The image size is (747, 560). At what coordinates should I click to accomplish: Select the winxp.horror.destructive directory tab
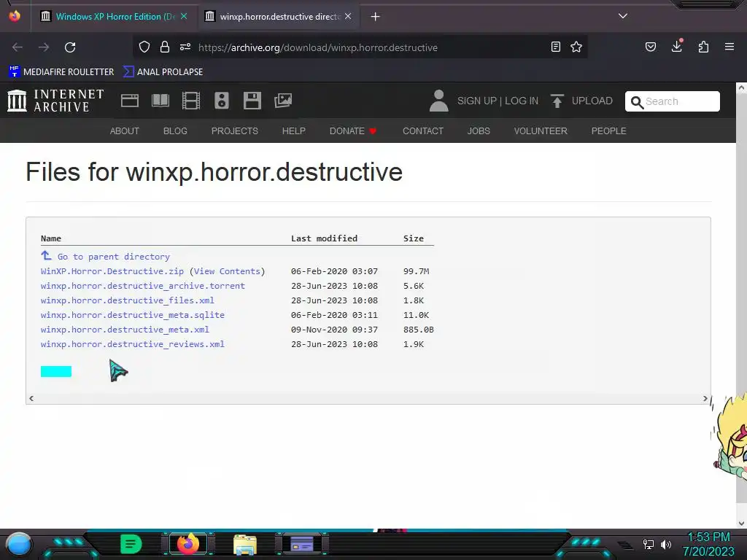click(279, 16)
